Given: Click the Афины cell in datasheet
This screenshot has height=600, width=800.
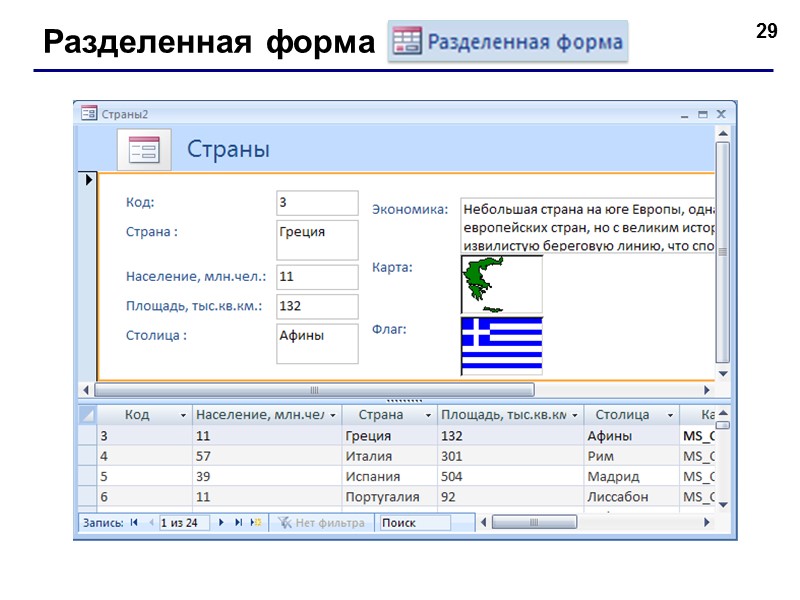Looking at the screenshot, I should coord(631,436).
